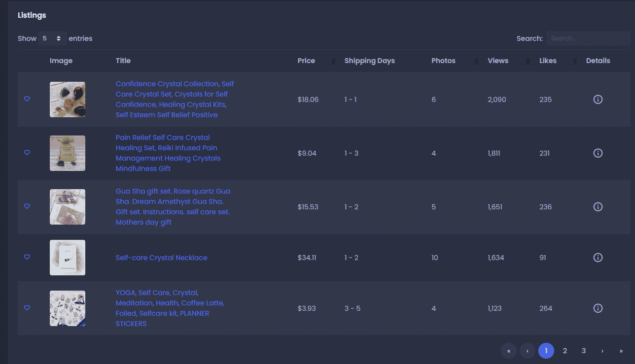Click the listings Search field
Viewport: 635px width, 364px height.
588,38
